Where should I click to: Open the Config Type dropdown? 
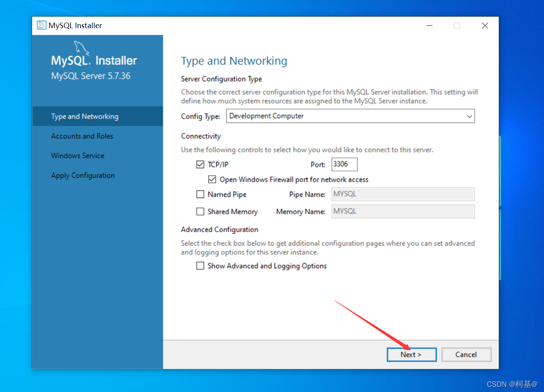coord(350,116)
